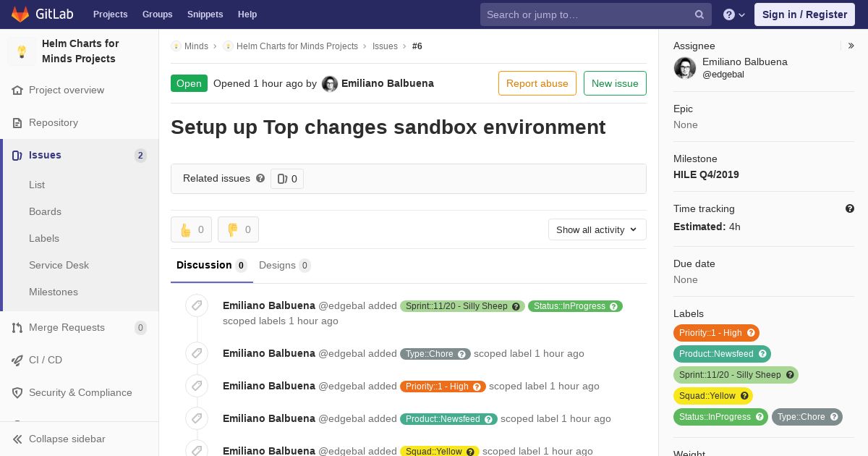Click the label icon beside Type::Chore activity
Viewport: 868px width, 456px height.
click(197, 353)
